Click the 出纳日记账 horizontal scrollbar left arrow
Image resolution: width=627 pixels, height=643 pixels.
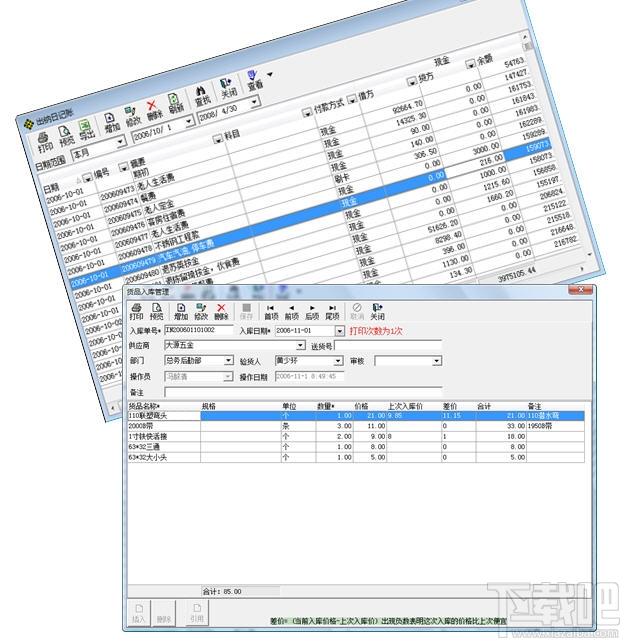click(x=112, y=408)
